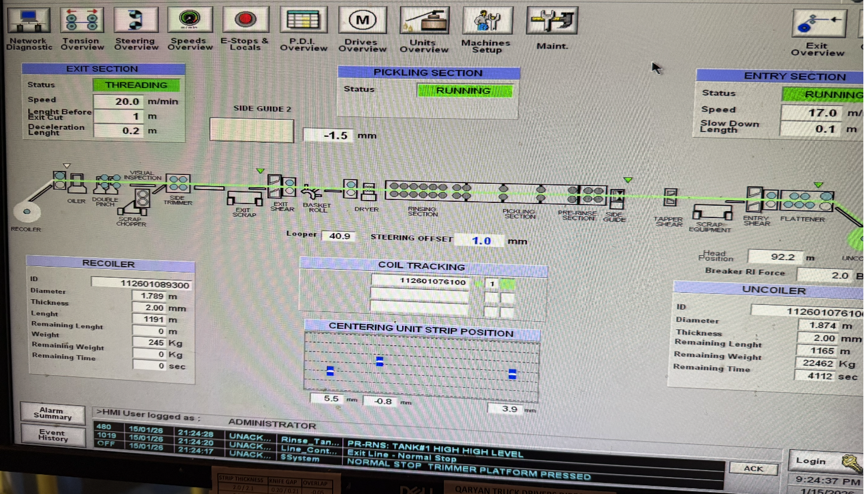Click the 9:24:37 PM system clock

pyautogui.click(x=827, y=480)
